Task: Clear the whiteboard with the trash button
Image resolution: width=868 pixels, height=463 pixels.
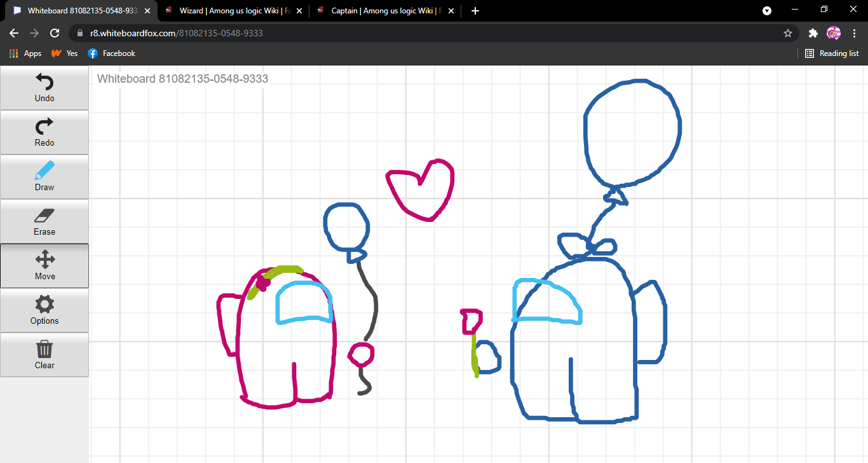Action: point(44,355)
